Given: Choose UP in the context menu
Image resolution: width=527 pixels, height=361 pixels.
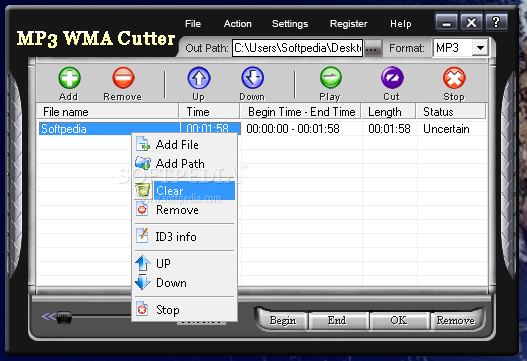Looking at the screenshot, I should coord(185,264).
